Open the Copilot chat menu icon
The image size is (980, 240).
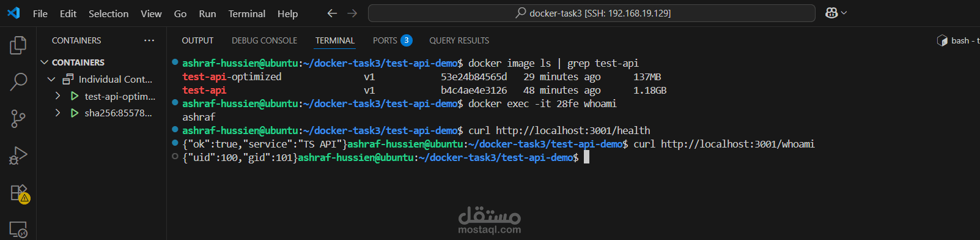(836, 13)
